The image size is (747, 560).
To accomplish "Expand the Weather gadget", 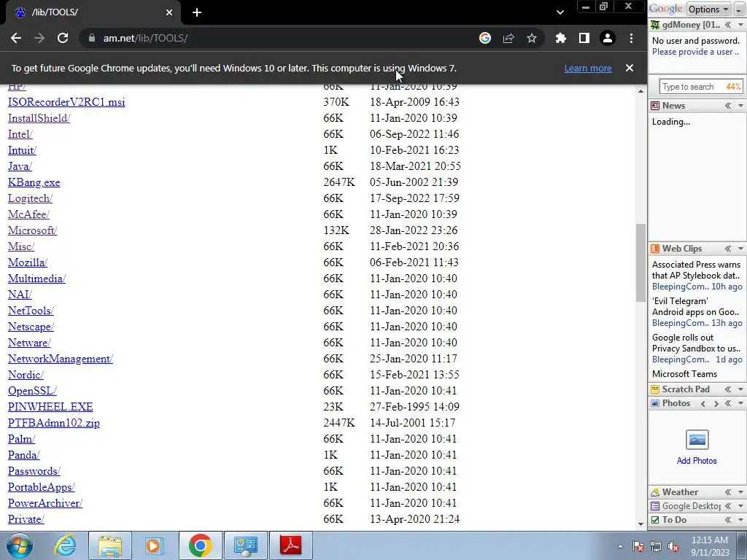I will pyautogui.click(x=728, y=492).
